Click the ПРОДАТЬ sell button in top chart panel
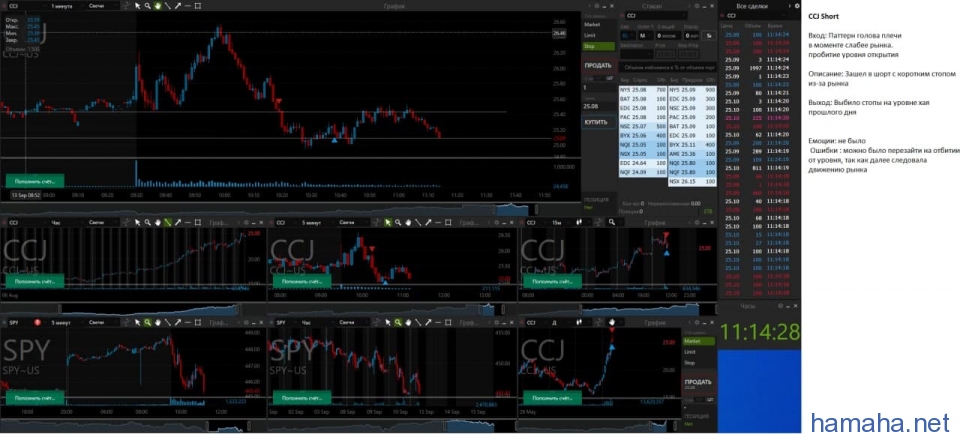The image size is (960, 434). click(x=598, y=65)
